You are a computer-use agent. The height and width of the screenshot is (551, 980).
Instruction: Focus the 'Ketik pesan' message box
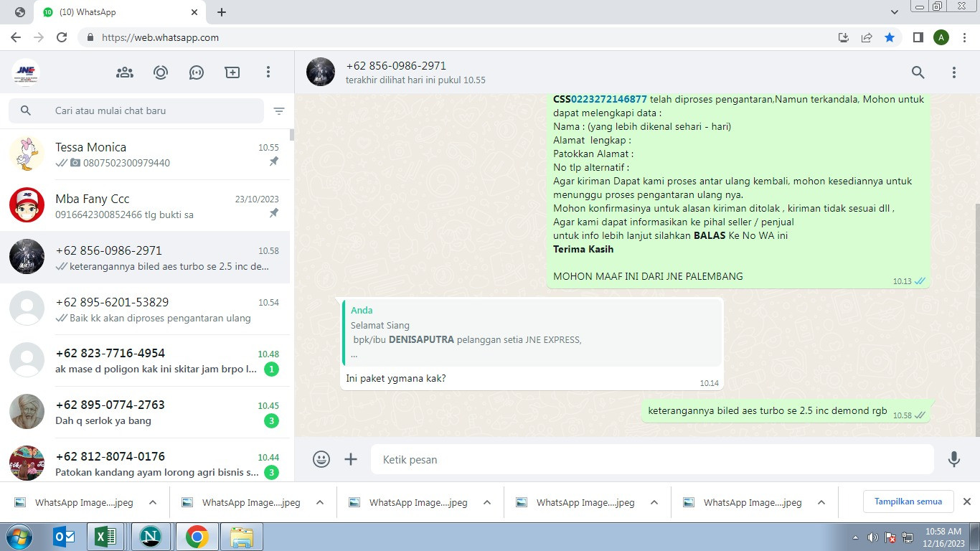coord(652,459)
